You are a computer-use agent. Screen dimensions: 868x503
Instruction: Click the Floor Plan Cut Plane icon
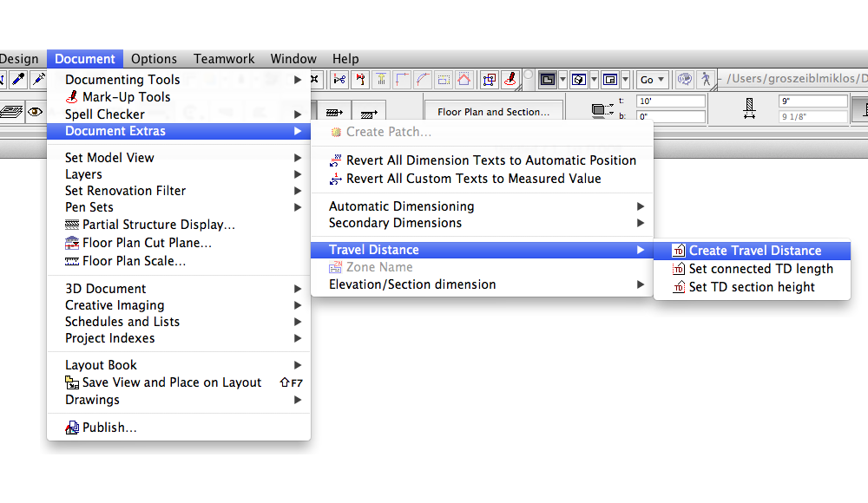coord(72,243)
